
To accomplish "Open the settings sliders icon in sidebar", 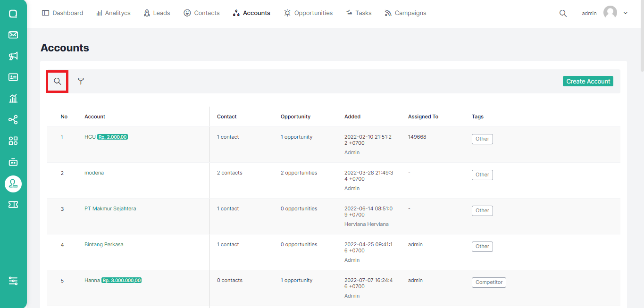I will [13, 281].
